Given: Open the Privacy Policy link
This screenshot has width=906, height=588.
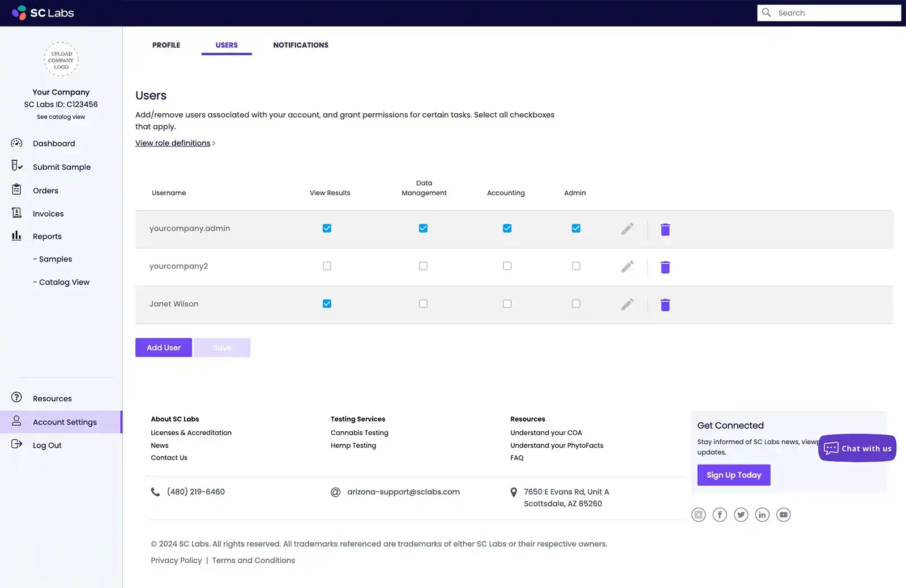Looking at the screenshot, I should click(x=176, y=560).
